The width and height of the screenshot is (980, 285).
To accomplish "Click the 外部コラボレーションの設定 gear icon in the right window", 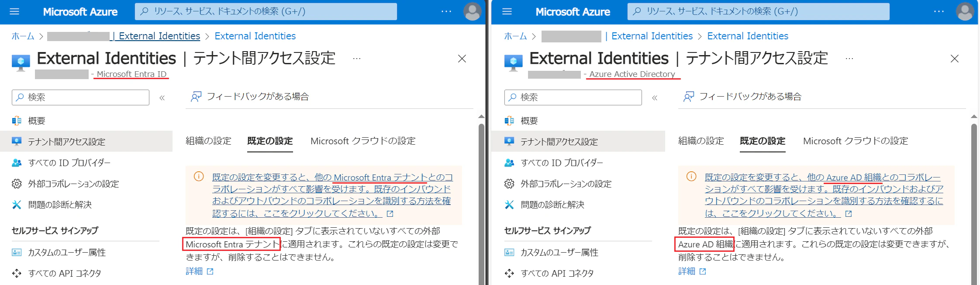I will pyautogui.click(x=509, y=184).
